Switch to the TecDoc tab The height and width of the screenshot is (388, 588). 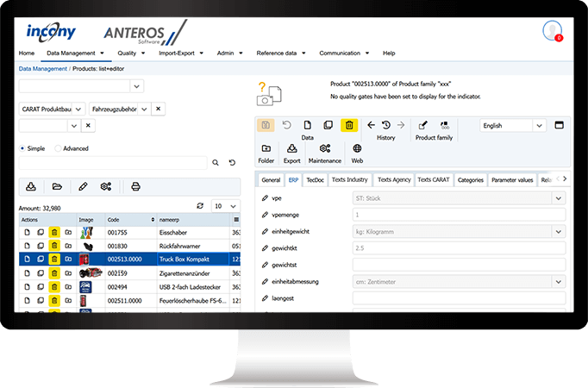point(315,180)
